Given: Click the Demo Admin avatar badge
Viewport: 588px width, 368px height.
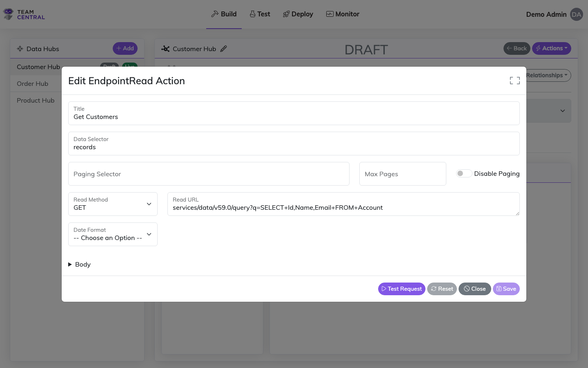Looking at the screenshot, I should coord(576,14).
